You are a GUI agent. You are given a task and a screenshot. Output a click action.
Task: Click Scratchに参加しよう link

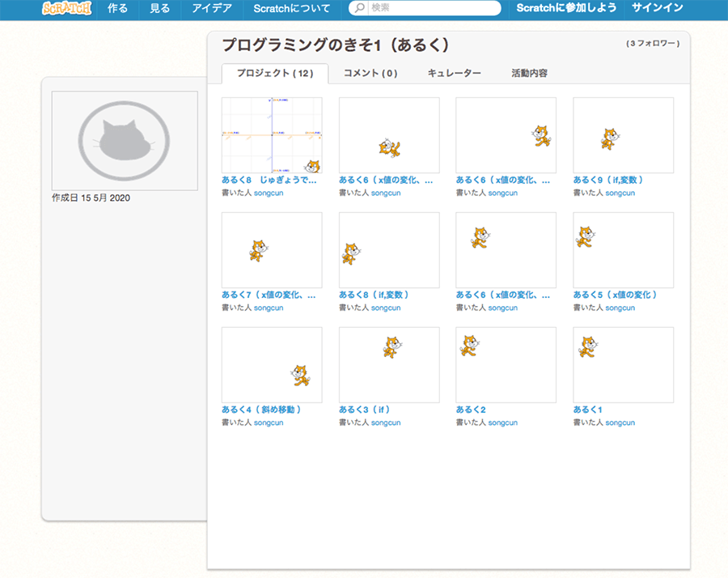click(x=566, y=8)
